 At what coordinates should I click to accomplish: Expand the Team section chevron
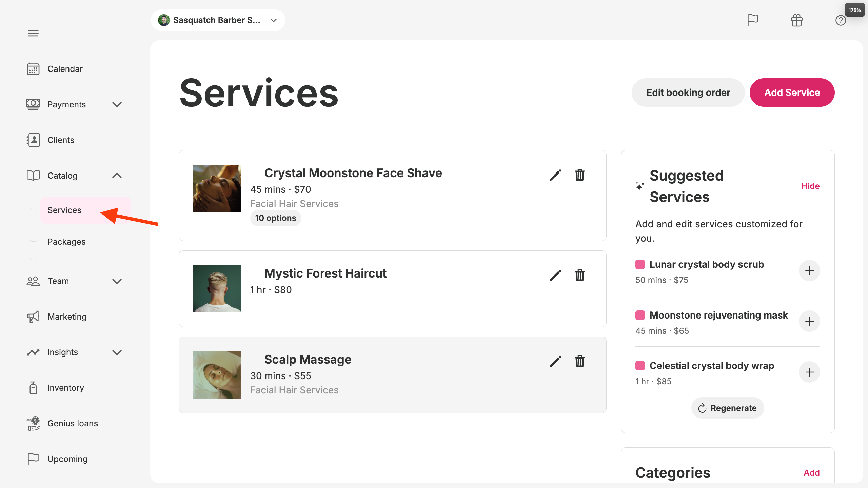[117, 281]
